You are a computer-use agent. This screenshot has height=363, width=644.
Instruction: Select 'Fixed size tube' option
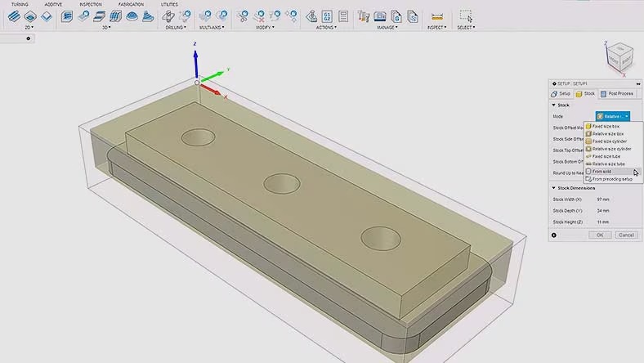pyautogui.click(x=606, y=156)
